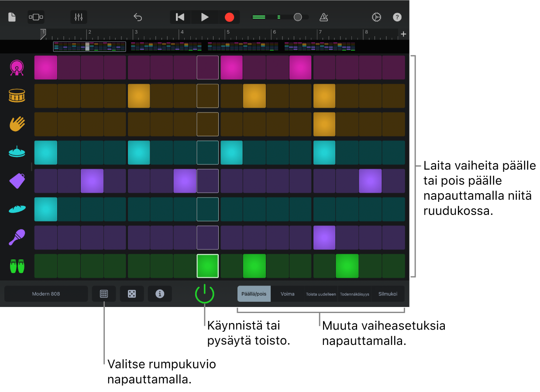
Task: Open the My Songs document browser
Action: 12,17
